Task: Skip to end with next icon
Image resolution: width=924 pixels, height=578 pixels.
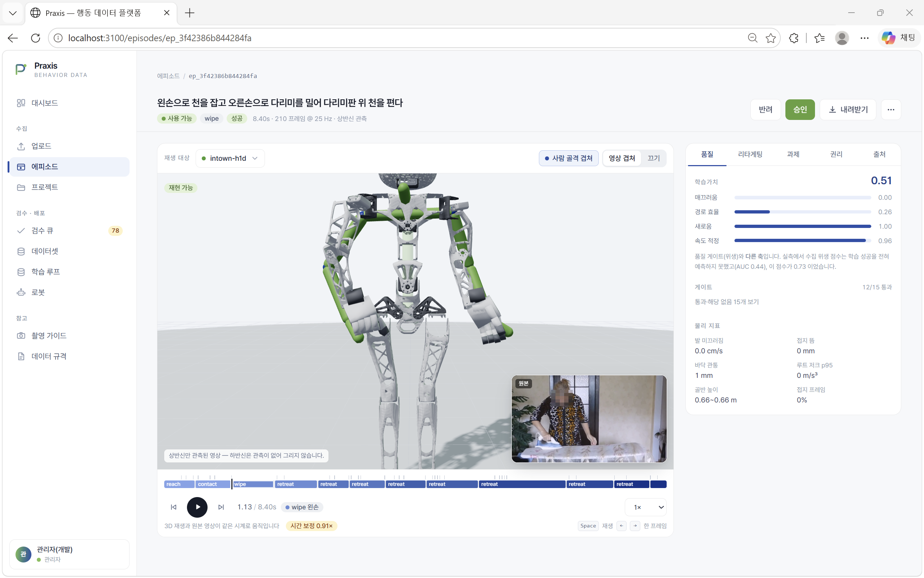Action: (x=221, y=507)
